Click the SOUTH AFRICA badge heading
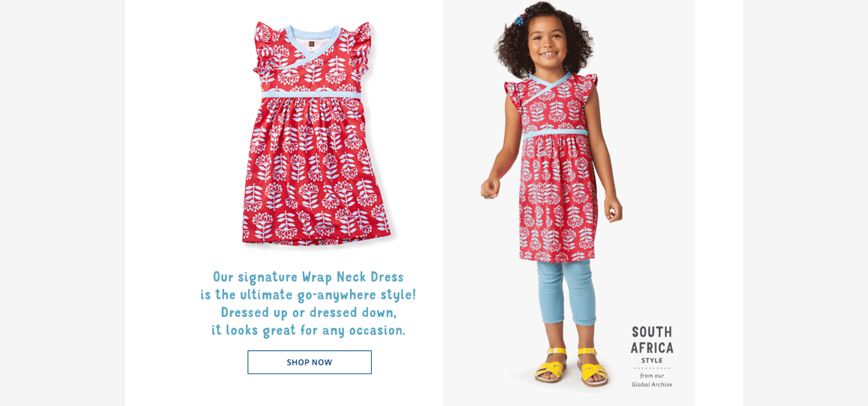Viewport: 868px width, 406px height. (652, 340)
